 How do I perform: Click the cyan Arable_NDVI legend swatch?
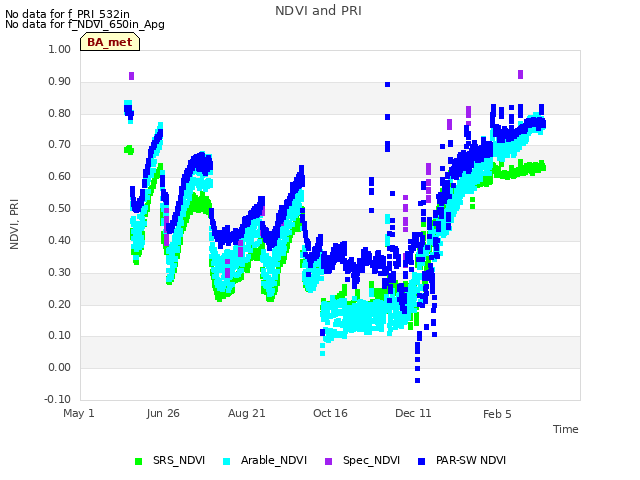[x=227, y=462]
